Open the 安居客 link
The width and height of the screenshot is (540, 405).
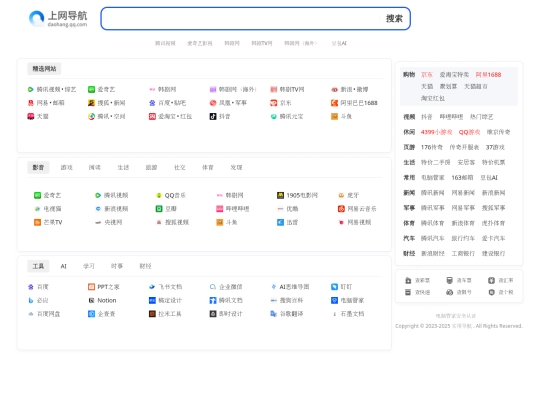pyautogui.click(x=466, y=163)
